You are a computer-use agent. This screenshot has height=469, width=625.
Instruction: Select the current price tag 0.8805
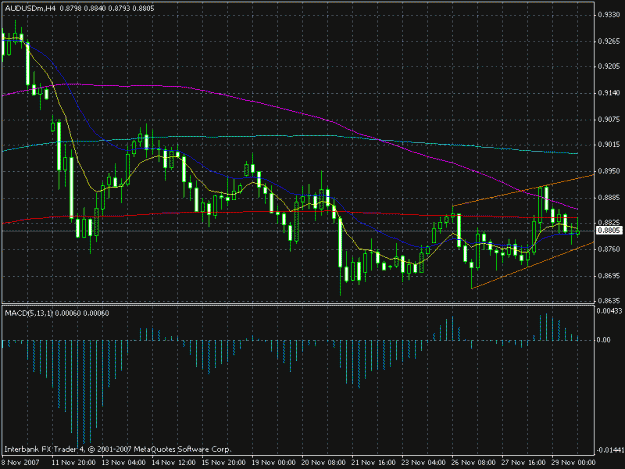pyautogui.click(x=609, y=230)
